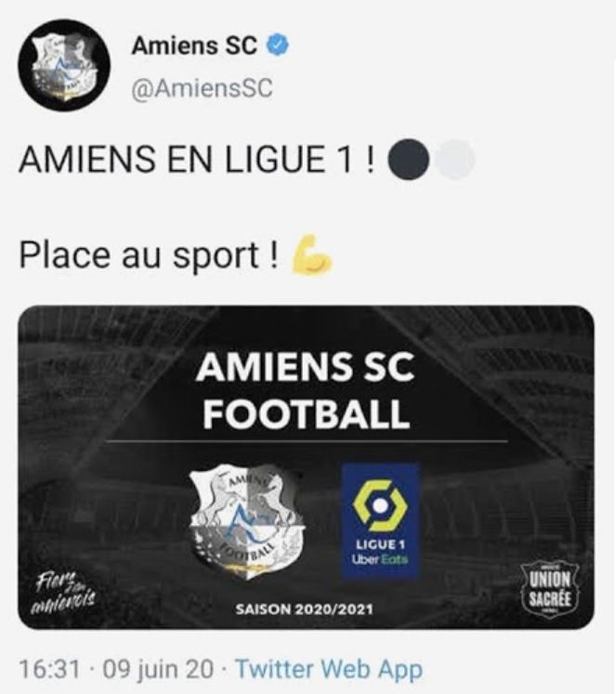Click the Place au sport text
616x694 pixels.
coord(150,255)
